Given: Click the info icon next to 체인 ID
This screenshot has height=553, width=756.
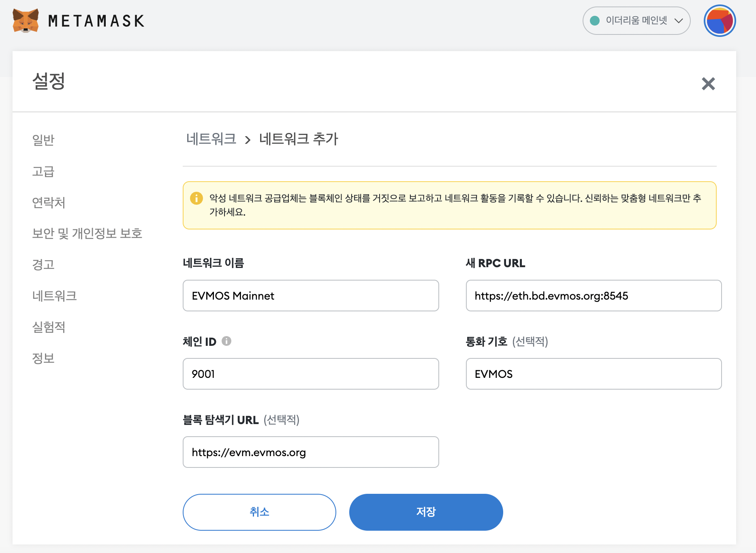Looking at the screenshot, I should point(226,341).
